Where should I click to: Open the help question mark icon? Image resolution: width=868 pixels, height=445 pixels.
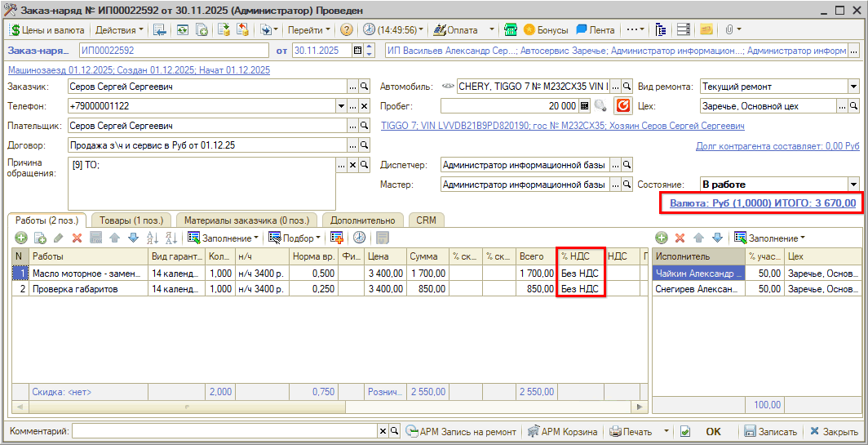pyautogui.click(x=346, y=29)
